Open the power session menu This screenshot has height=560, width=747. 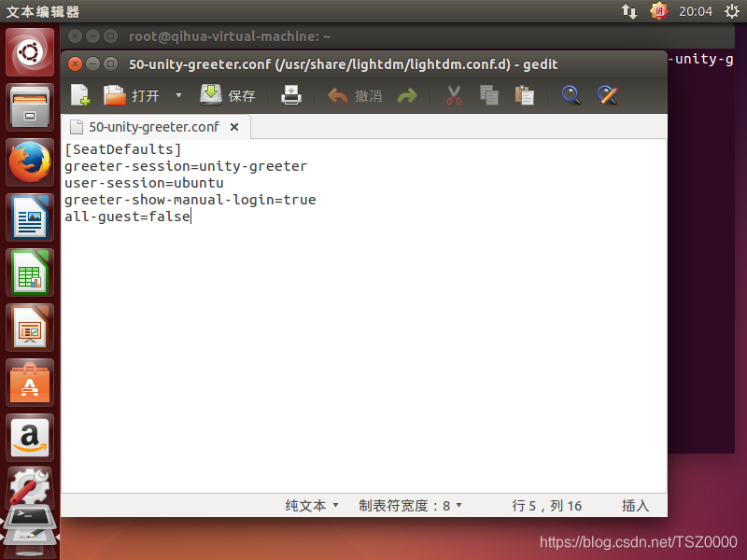click(731, 11)
